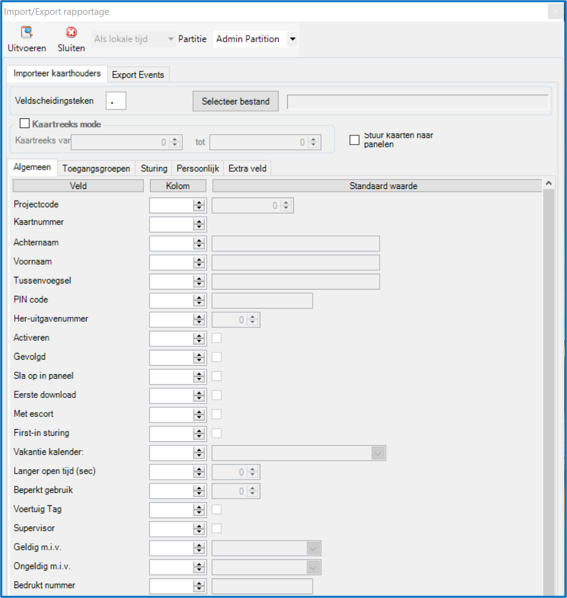Screen dimensions: 567x598
Task: Click the Achternaam standard value field
Action: [x=296, y=243]
